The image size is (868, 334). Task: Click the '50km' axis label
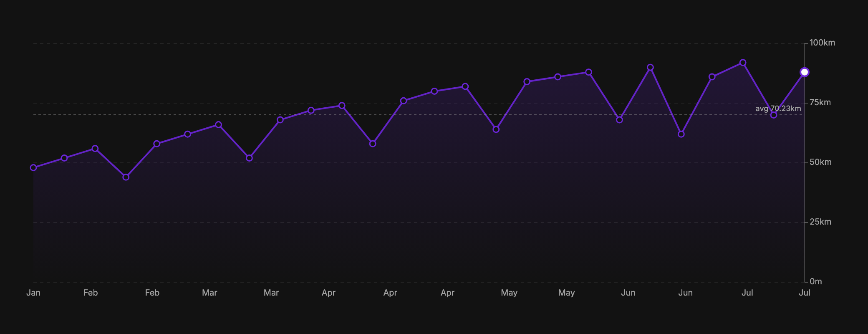820,162
